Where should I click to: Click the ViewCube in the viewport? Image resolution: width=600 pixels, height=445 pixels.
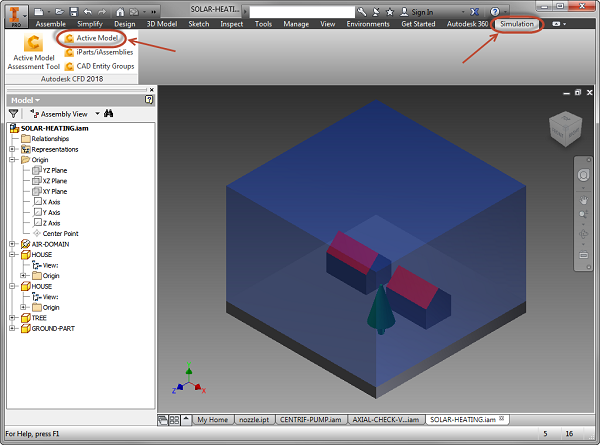(563, 128)
